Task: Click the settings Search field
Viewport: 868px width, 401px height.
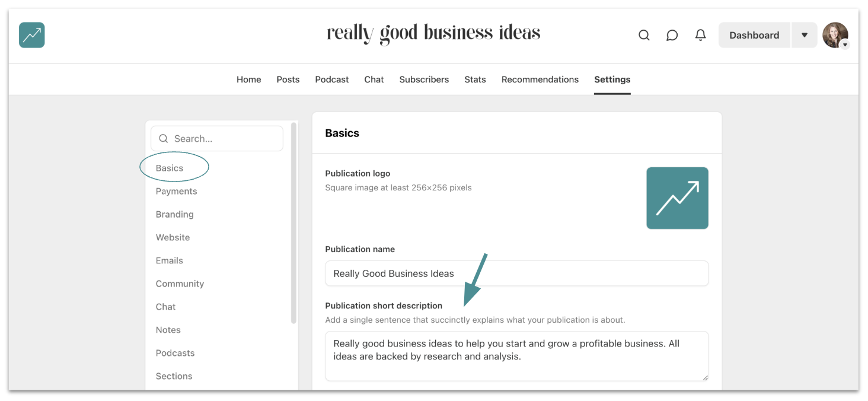Action: pyautogui.click(x=217, y=139)
